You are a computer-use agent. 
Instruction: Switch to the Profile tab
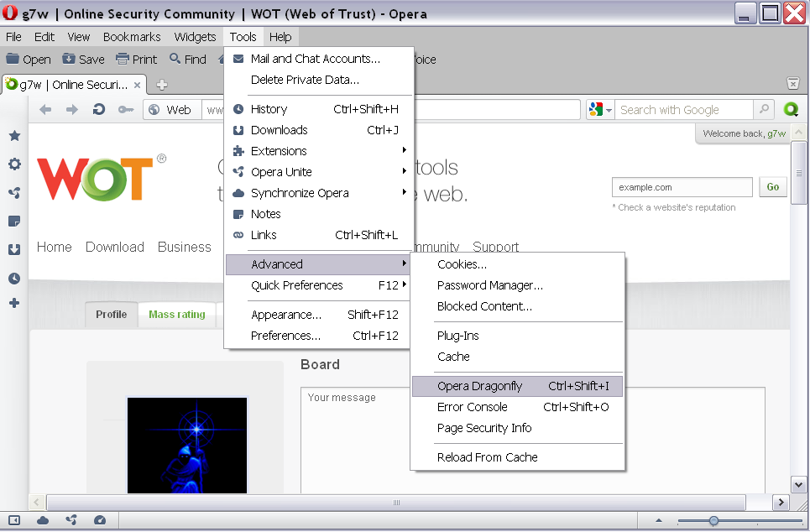click(111, 314)
